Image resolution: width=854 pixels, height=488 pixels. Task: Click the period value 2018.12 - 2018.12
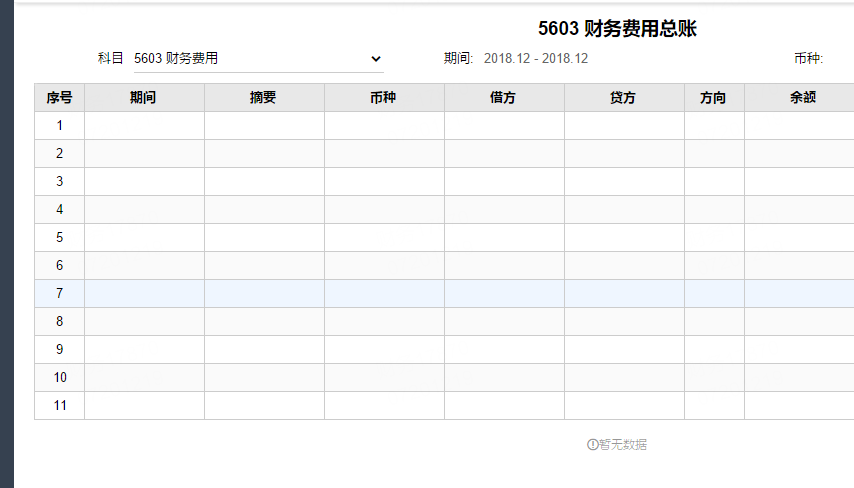[536, 58]
